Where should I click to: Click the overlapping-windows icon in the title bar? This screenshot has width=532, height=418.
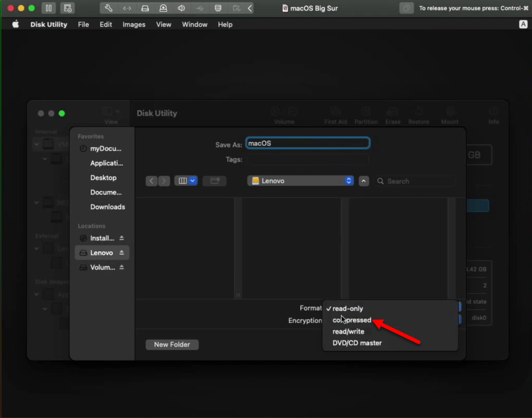(406, 8)
